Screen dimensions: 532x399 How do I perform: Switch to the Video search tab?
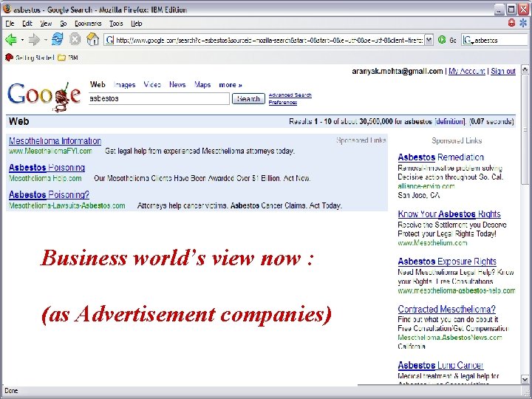pos(152,84)
